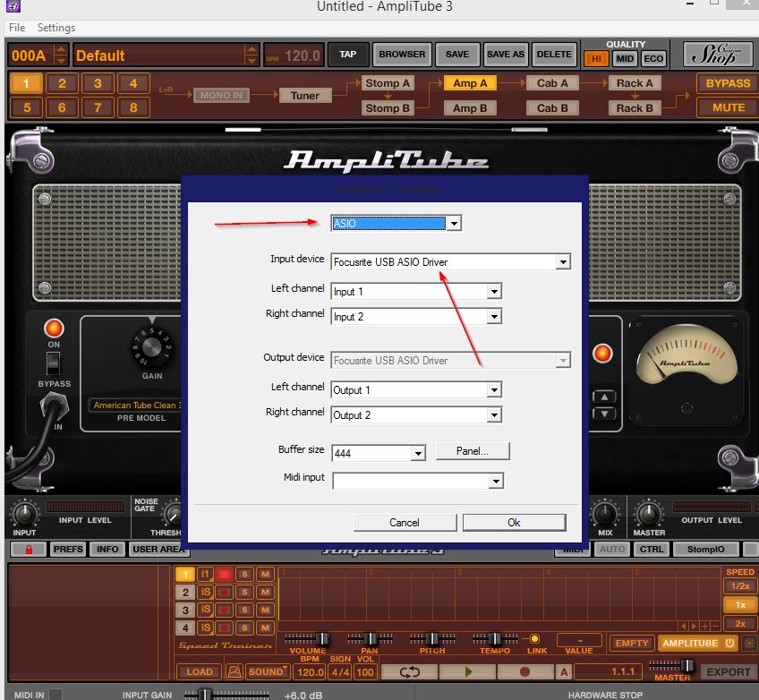Select track 1 input i1 button

click(205, 574)
